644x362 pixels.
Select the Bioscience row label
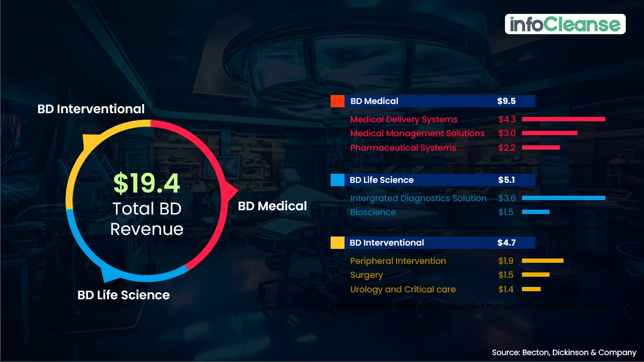[x=373, y=212]
